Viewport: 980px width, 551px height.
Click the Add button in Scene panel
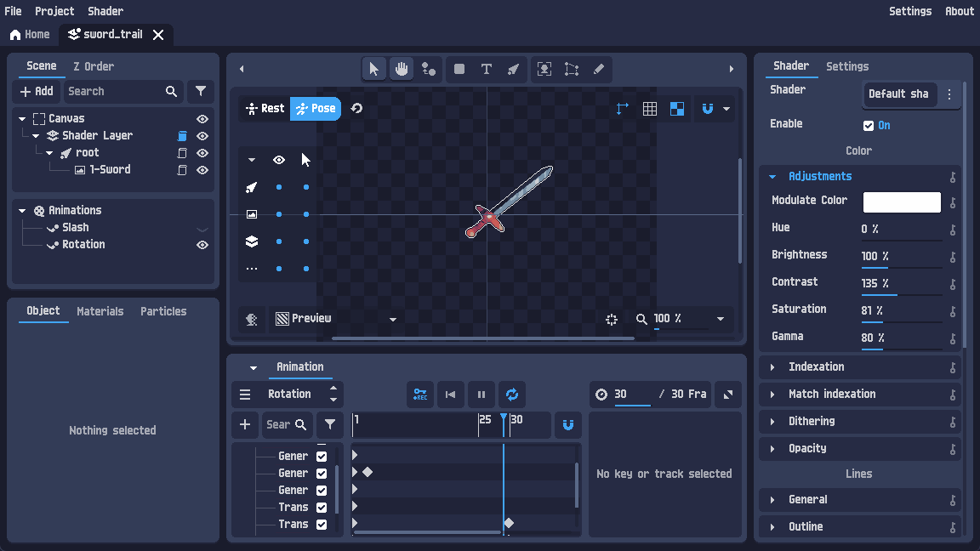(x=37, y=92)
